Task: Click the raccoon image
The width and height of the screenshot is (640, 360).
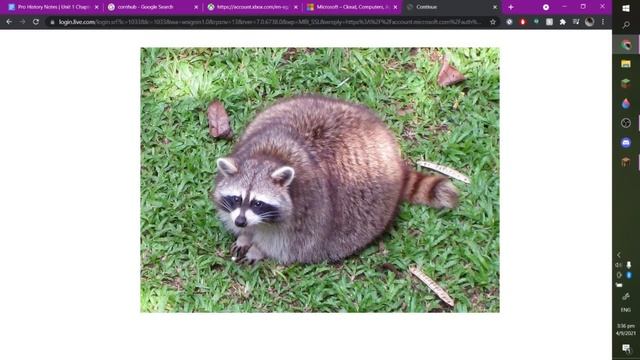Action: pos(320,180)
